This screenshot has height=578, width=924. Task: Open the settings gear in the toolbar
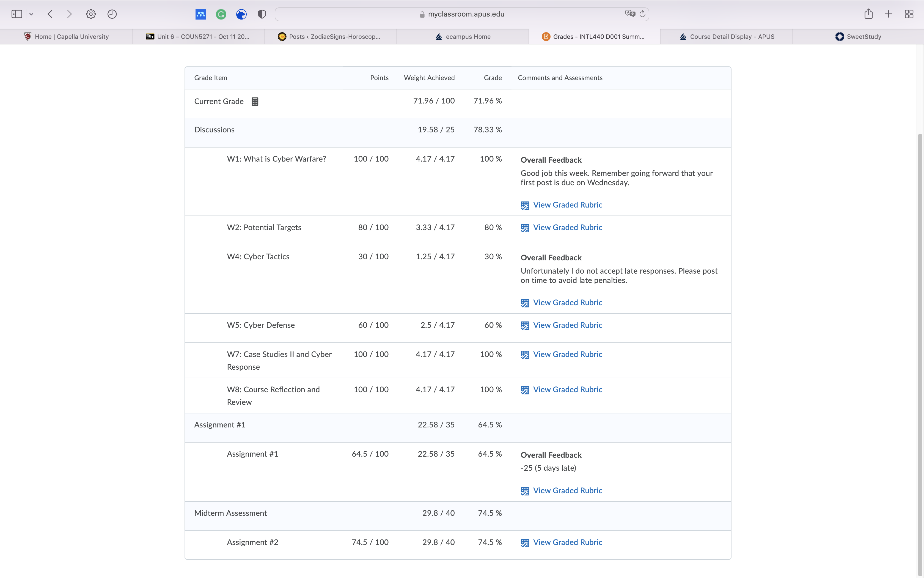pos(91,14)
